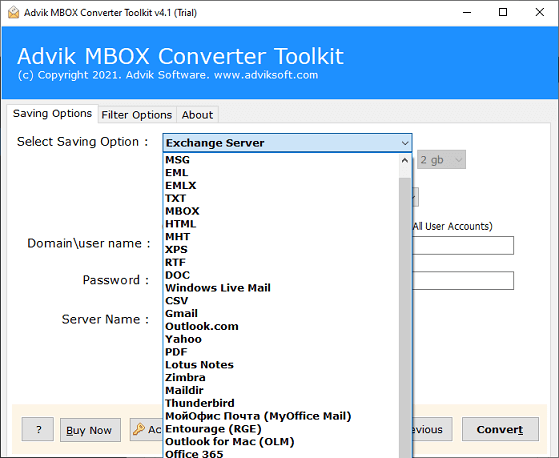Click the Buy Now button

[90, 430]
